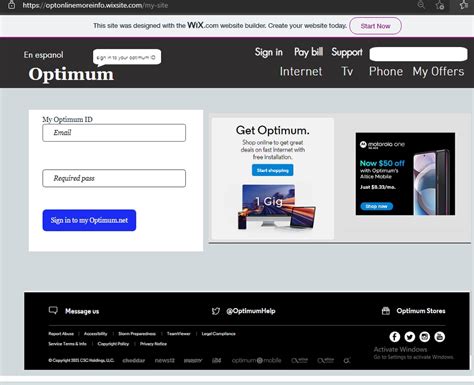Open the Phone menu item

(386, 71)
